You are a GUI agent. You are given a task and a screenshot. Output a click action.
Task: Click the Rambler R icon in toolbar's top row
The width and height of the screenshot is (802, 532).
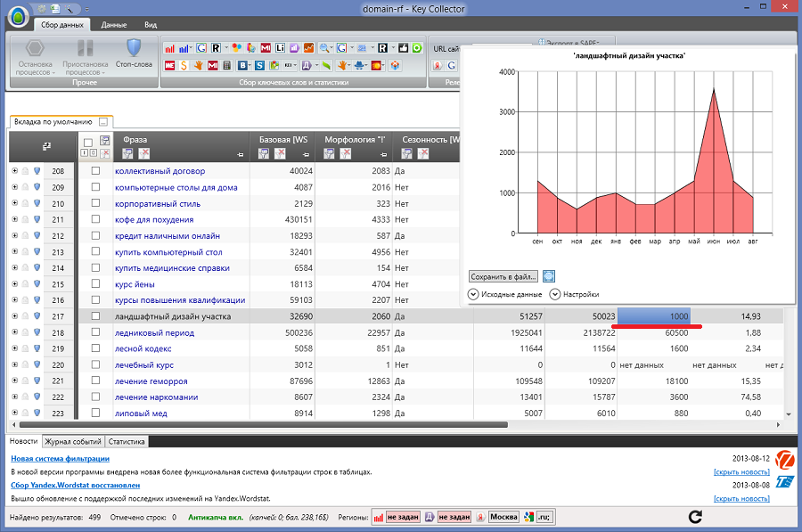(x=216, y=48)
